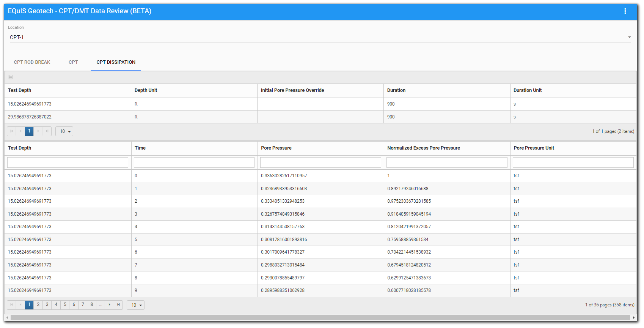Sort by Normalized Excess Pore Pressure header
Image resolution: width=644 pixels, height=328 pixels.
[x=424, y=148]
